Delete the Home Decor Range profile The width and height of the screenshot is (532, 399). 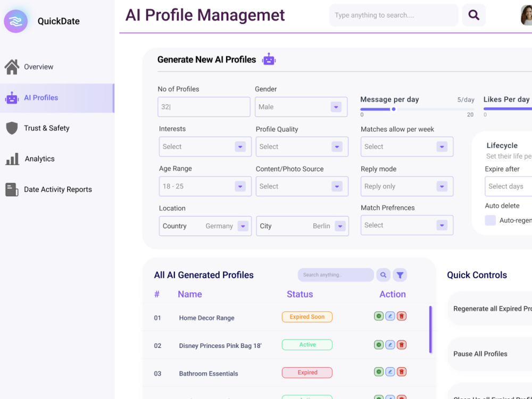[402, 316]
